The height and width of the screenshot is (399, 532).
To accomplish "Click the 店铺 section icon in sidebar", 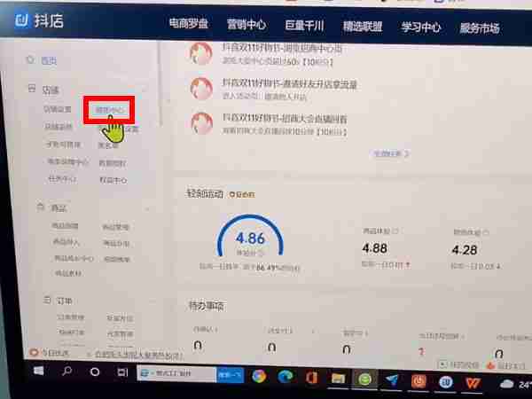I will (32, 89).
